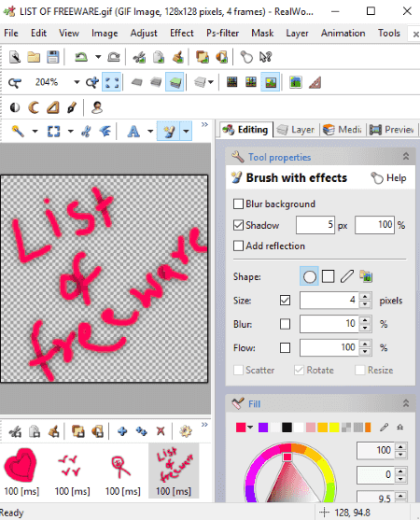Viewport: 420px width, 520px height.
Task: Select the magic wand tool
Action: 18,132
